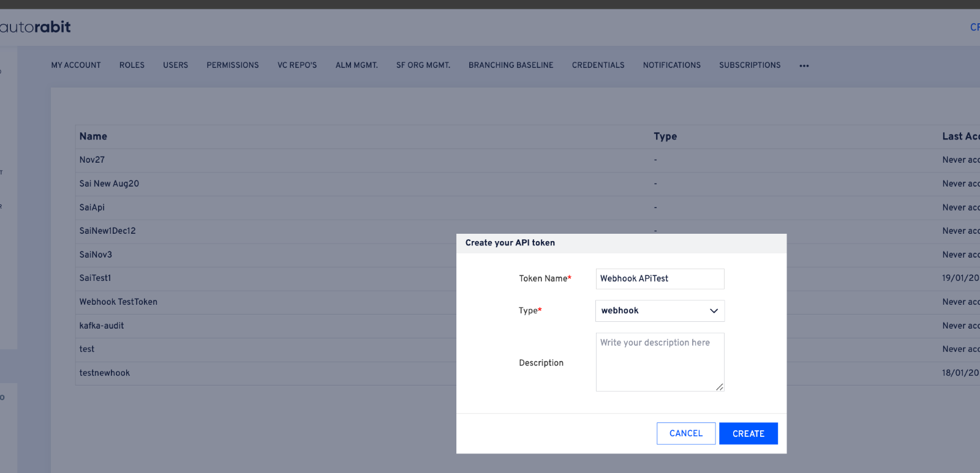
Task: Click the Token Name input field
Action: tap(660, 279)
